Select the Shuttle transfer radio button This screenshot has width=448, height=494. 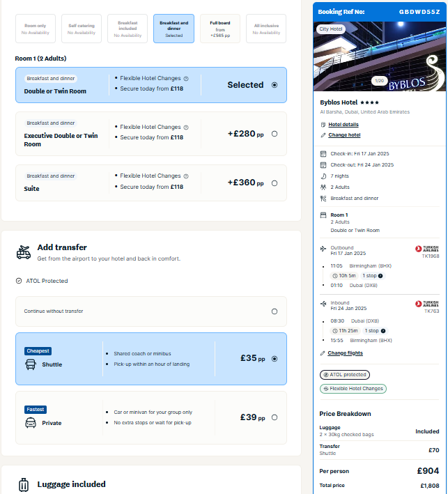275,359
